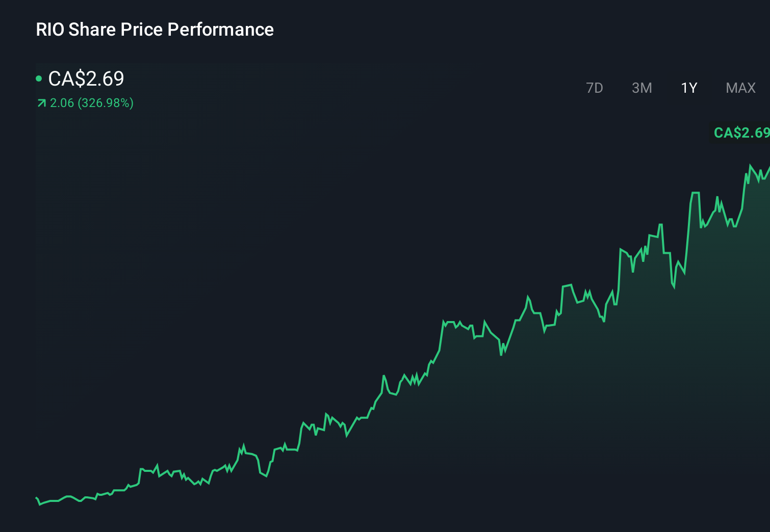The width and height of the screenshot is (770, 532).
Task: Click the 326.98% percentage change text
Action: [106, 103]
